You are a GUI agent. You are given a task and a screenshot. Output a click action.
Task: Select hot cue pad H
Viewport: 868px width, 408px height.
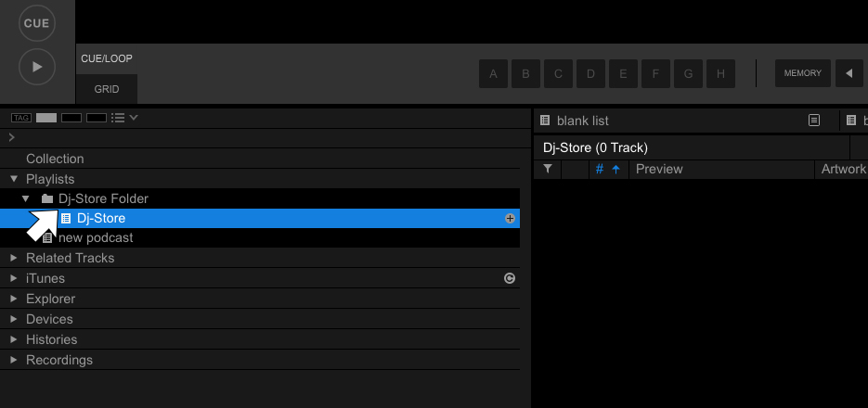720,73
